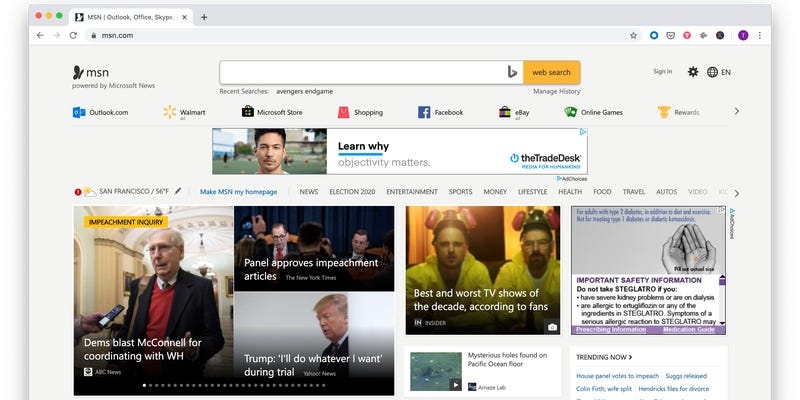This screenshot has height=400, width=800.
Task: Click the San Francisco weather icon
Action: [x=90, y=192]
